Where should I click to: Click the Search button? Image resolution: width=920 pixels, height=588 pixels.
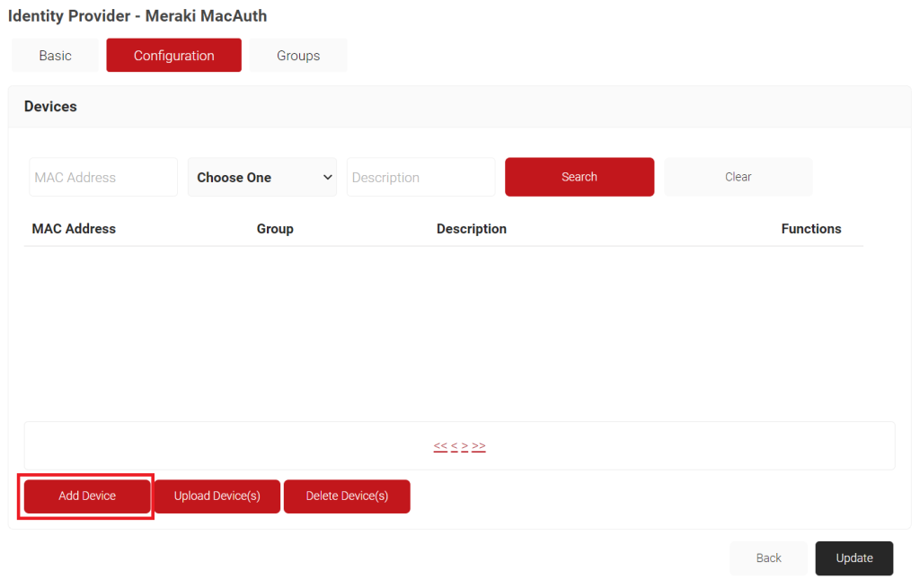[579, 177]
